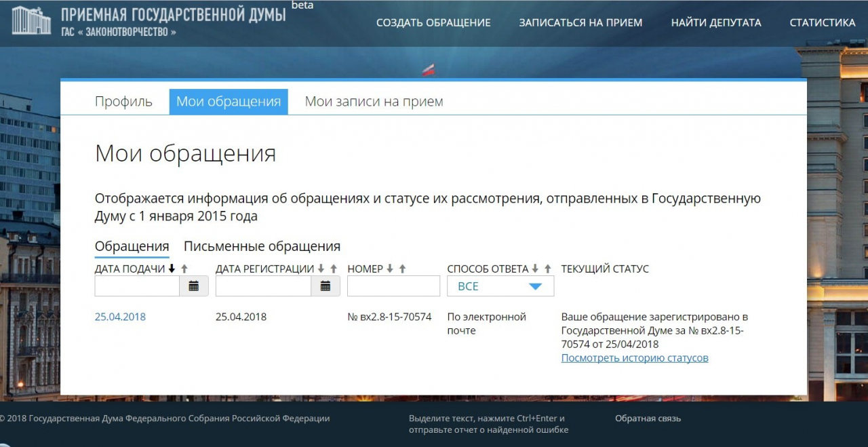The image size is (868, 447).
Task: Switch to Мои записи на прием tab
Action: click(374, 102)
